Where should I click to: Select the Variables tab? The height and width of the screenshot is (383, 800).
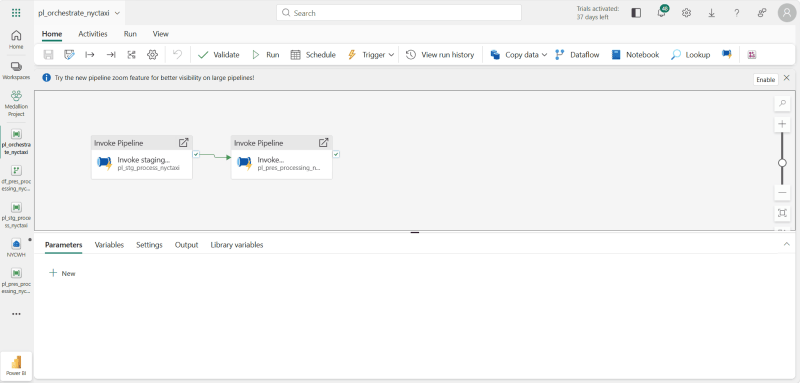(109, 245)
